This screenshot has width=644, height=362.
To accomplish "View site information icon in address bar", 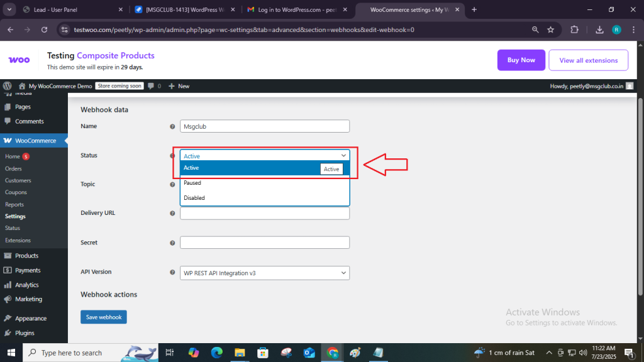I will [x=64, y=30].
